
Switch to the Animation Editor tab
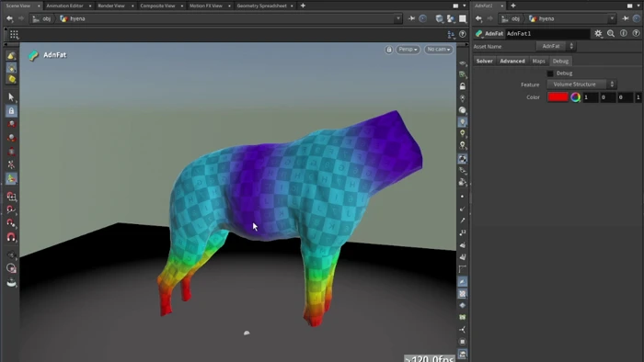64,6
